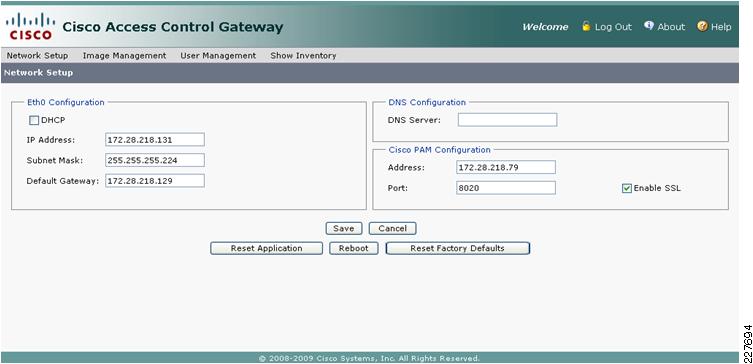Uncheck the Enable SSL checkbox
The height and width of the screenshot is (364, 753).
[626, 189]
